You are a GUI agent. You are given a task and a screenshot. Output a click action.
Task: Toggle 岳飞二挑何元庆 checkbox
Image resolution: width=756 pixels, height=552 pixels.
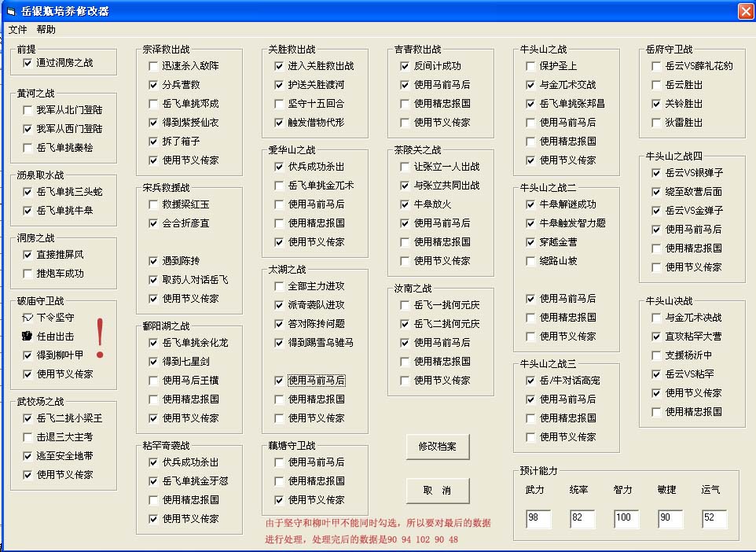pos(405,324)
